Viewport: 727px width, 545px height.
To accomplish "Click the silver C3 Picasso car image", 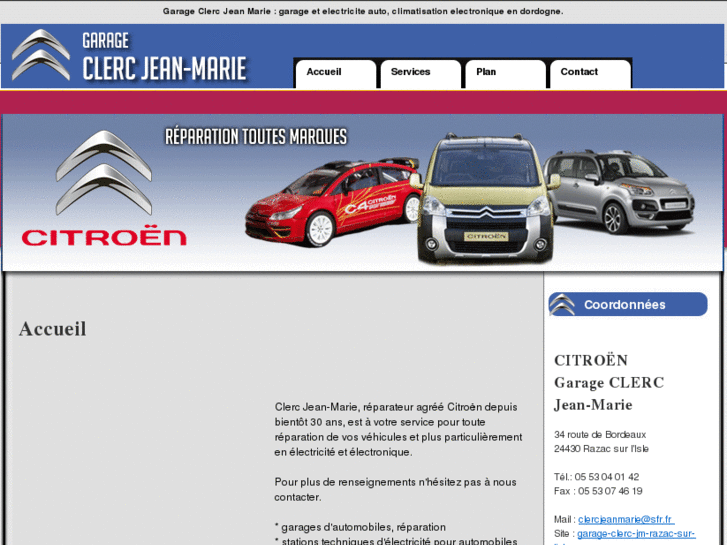I will tap(621, 190).
